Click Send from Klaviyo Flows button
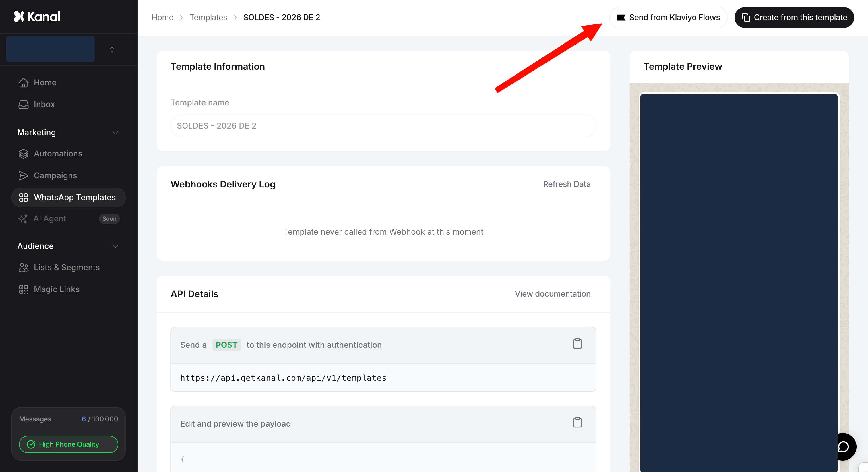 coord(668,18)
